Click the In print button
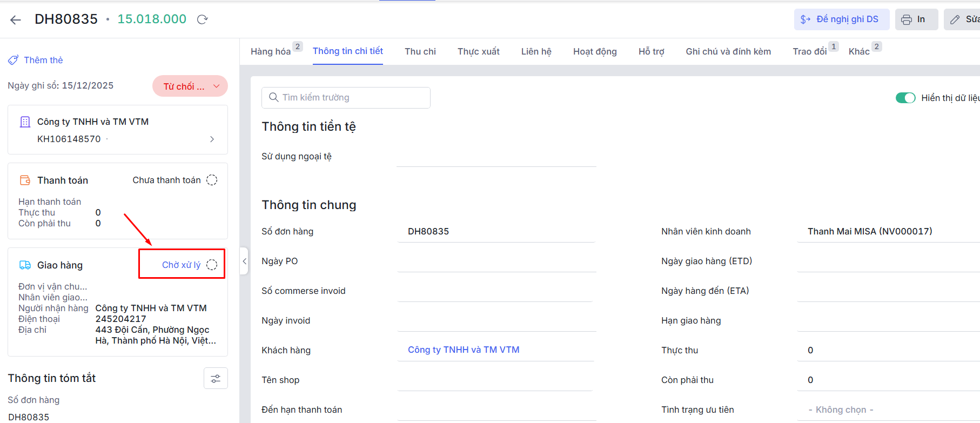This screenshot has width=980, height=423. [916, 19]
